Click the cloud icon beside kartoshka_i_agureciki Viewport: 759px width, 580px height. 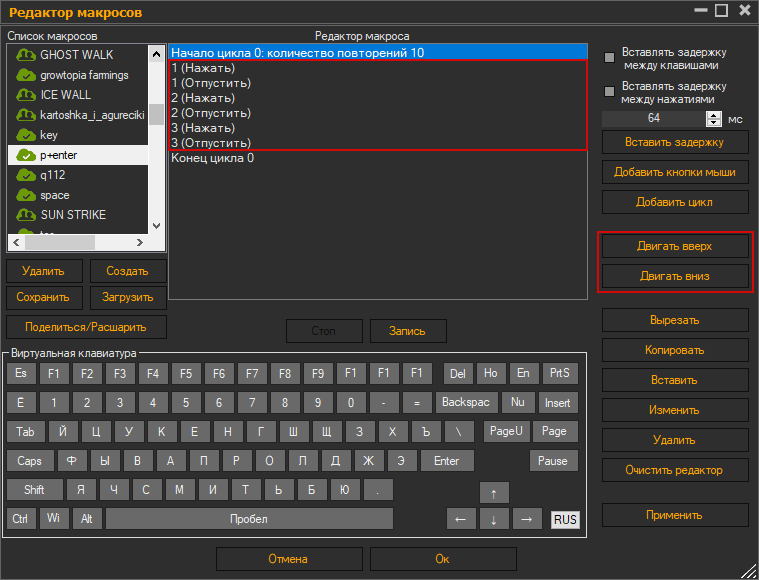tap(26, 115)
